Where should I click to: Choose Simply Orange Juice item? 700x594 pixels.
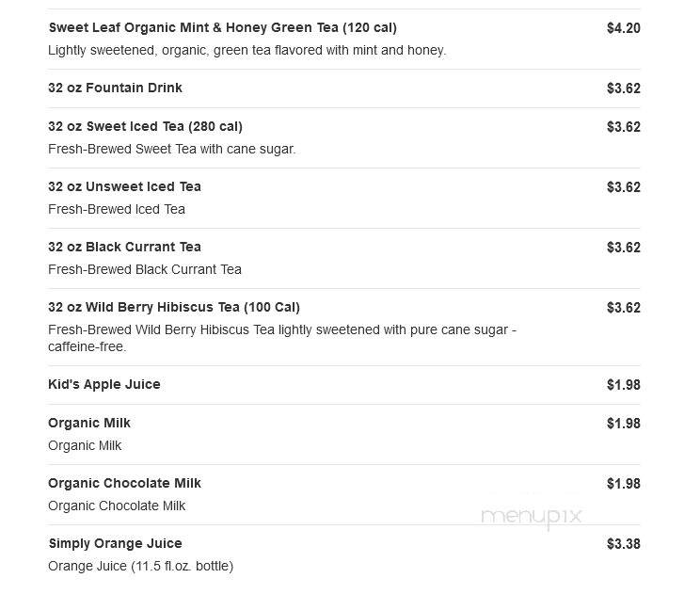(115, 543)
